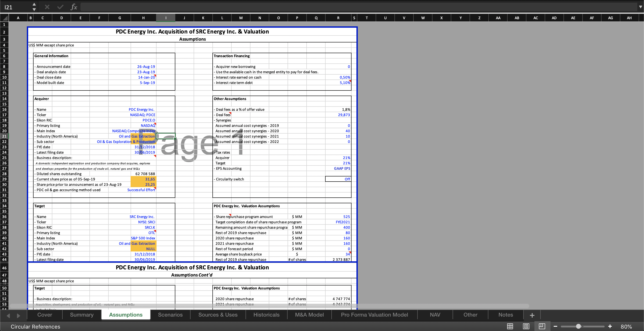Screen dimensions: 644x331
Task: Select column AH header
Action: click(629, 18)
